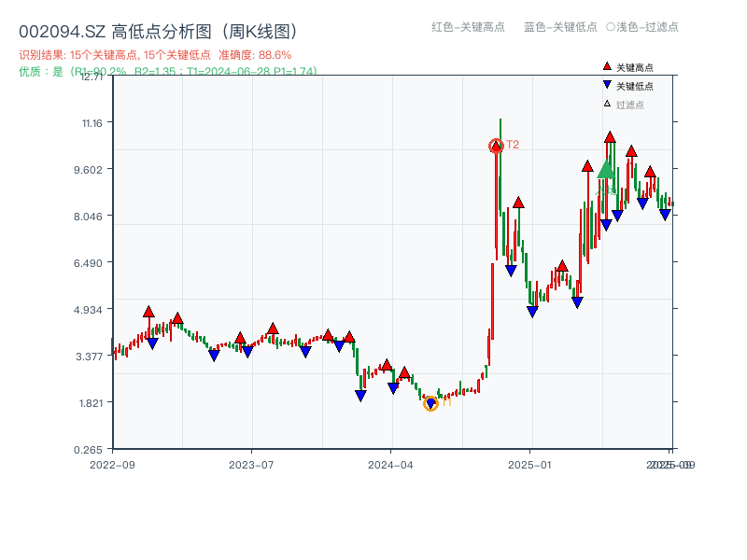The width and height of the screenshot is (747, 560).
Task: Click the red circled T2 high point marker
Action: click(x=496, y=146)
